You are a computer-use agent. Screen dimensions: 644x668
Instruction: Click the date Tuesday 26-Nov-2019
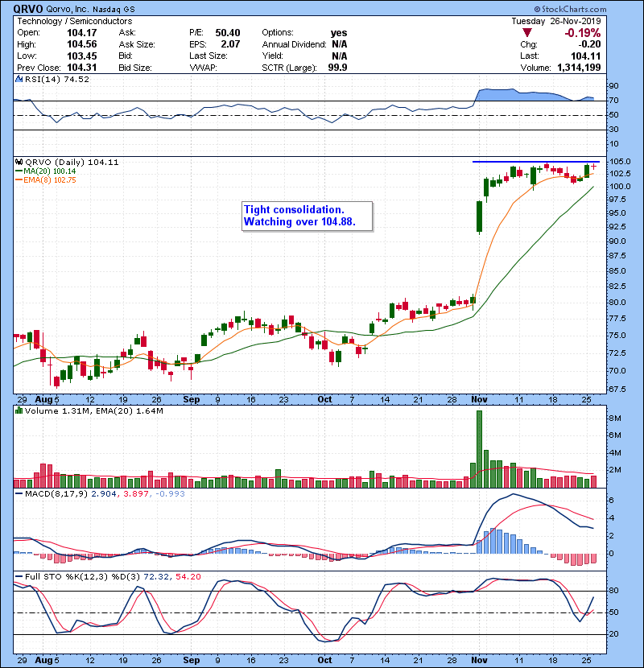[x=556, y=21]
